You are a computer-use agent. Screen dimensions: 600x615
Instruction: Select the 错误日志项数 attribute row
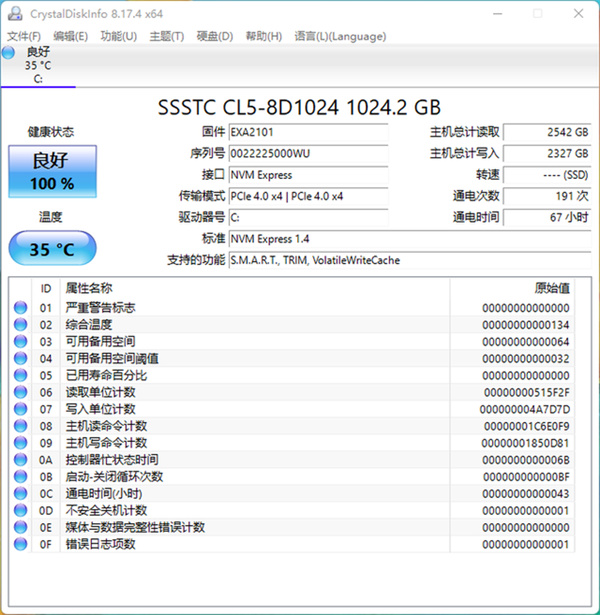(x=292, y=544)
